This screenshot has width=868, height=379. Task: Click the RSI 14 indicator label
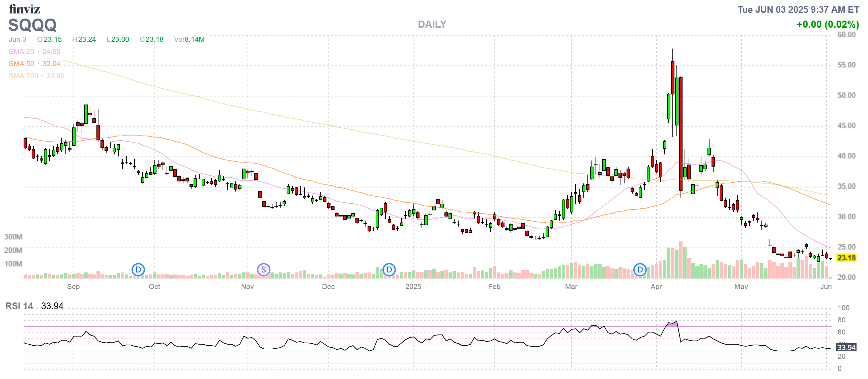(x=19, y=306)
